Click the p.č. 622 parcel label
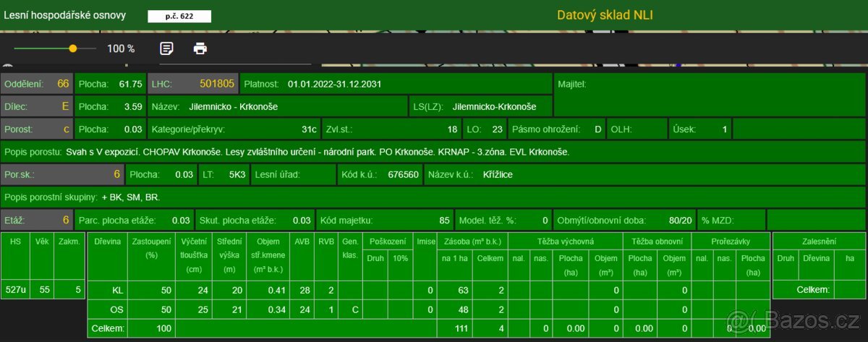The image size is (868, 342). point(180,16)
